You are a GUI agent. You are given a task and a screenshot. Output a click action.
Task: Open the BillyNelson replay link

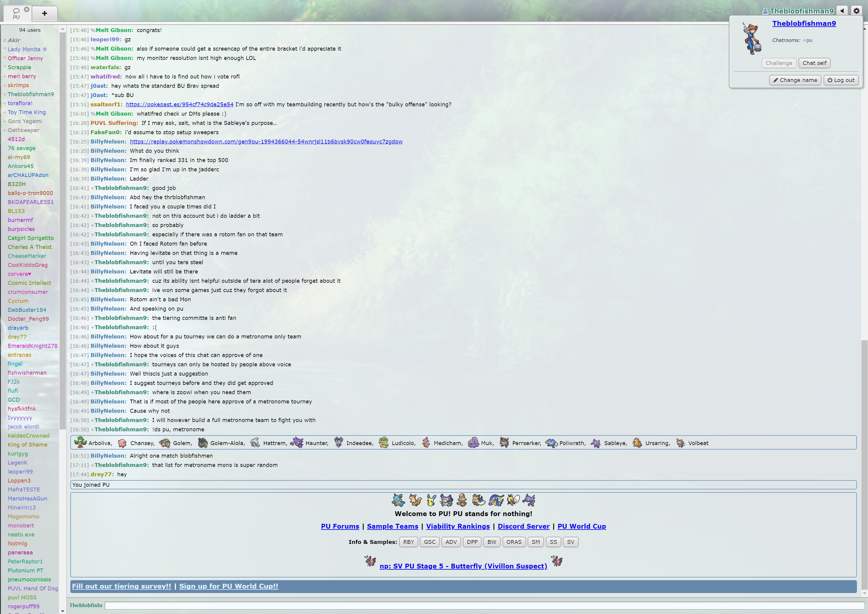266,141
